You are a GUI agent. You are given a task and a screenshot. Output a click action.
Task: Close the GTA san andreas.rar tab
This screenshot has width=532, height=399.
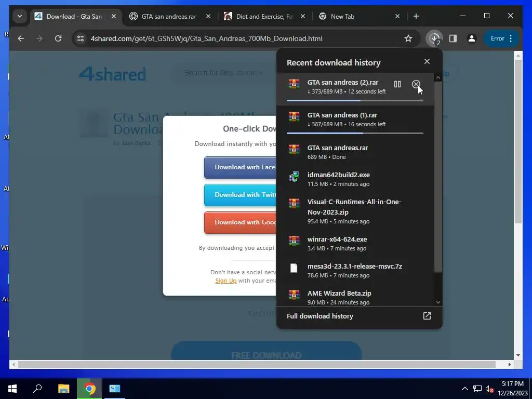point(208,16)
